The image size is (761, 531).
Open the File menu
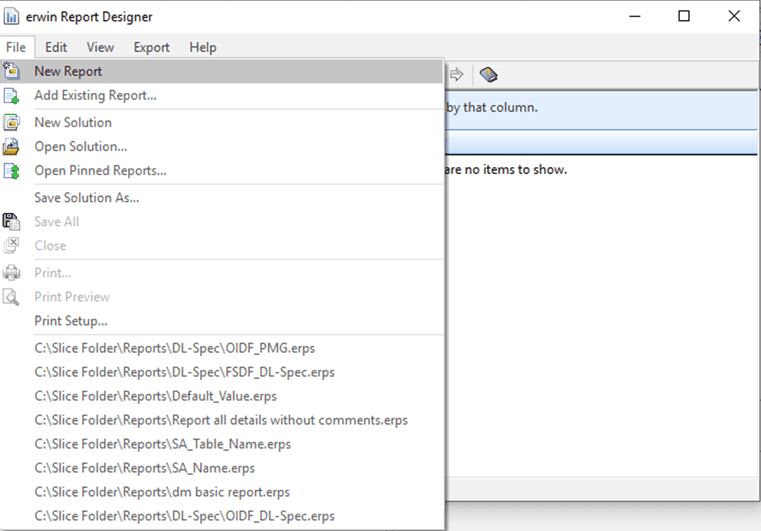[x=16, y=47]
